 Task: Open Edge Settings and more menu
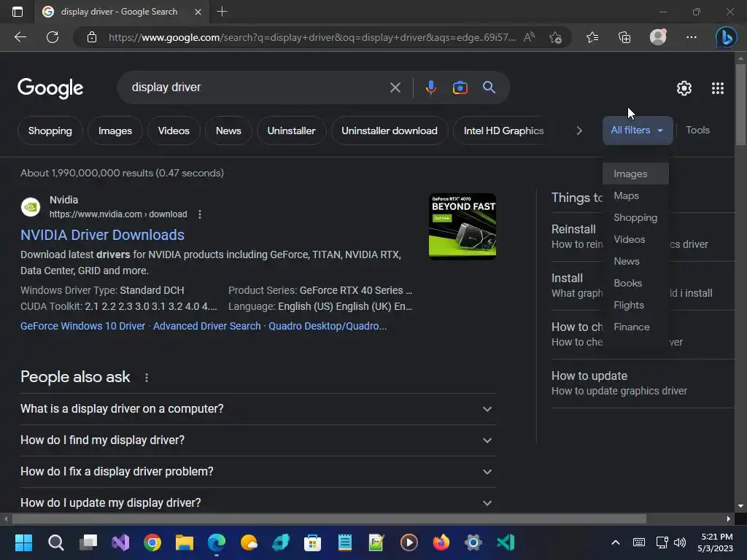pyautogui.click(x=692, y=37)
